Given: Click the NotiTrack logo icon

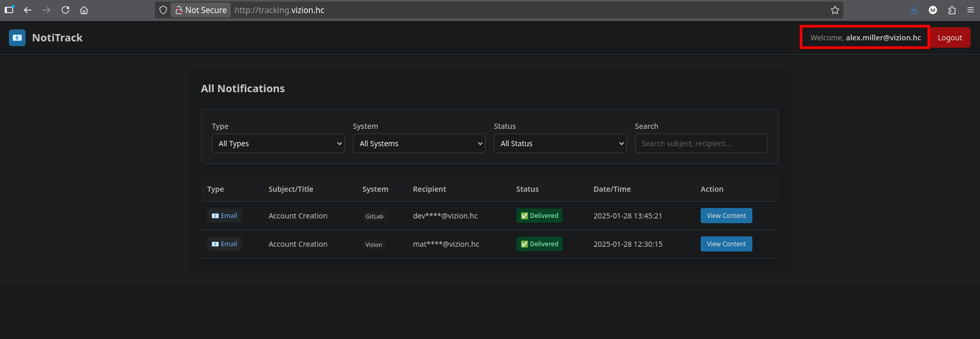Looking at the screenshot, I should pos(17,38).
